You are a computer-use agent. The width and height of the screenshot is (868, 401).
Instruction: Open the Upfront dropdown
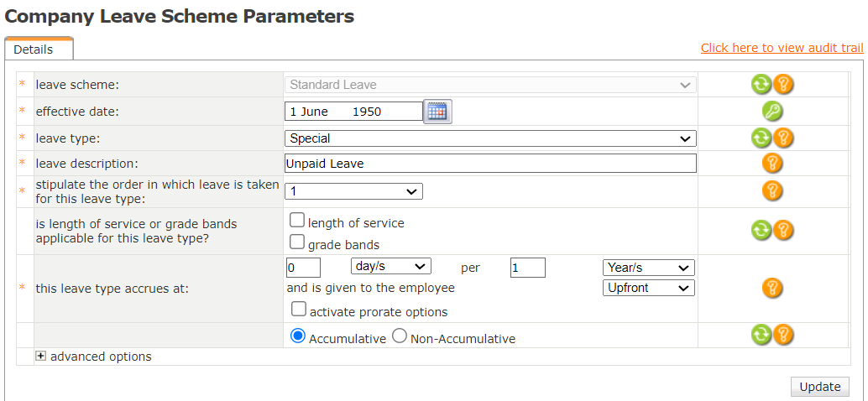(649, 288)
